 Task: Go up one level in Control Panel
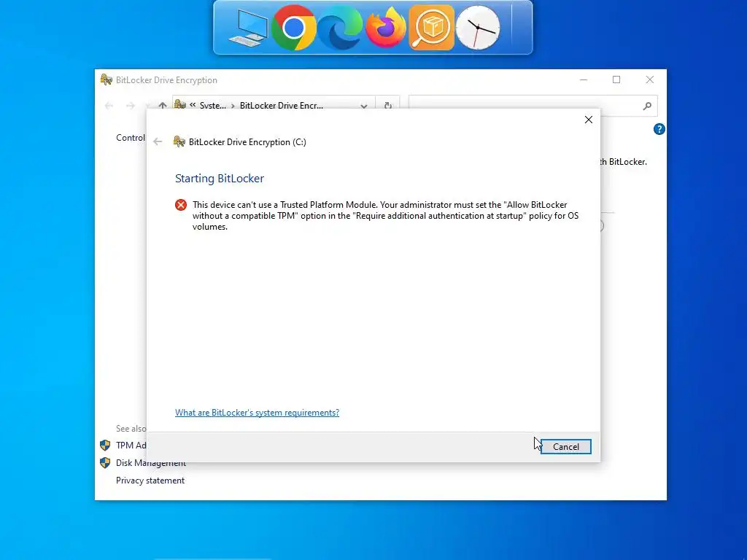pyautogui.click(x=163, y=106)
